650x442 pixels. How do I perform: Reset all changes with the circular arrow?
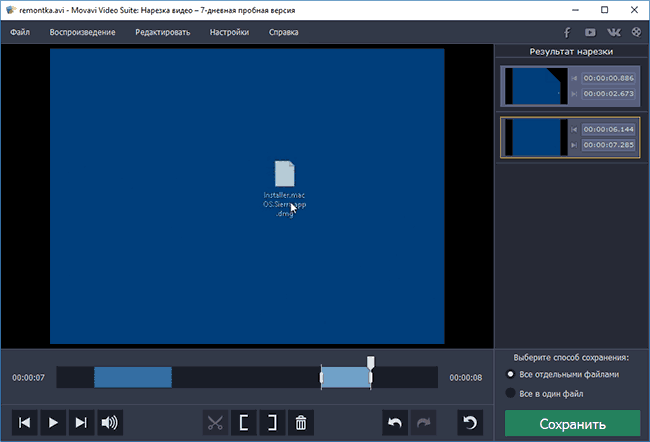[x=469, y=423]
